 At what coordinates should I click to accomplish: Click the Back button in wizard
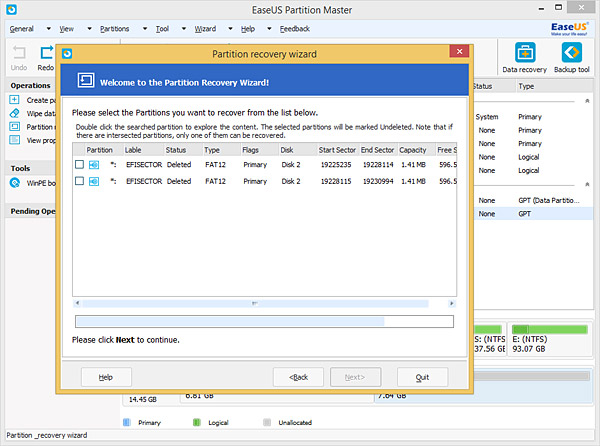coord(298,377)
